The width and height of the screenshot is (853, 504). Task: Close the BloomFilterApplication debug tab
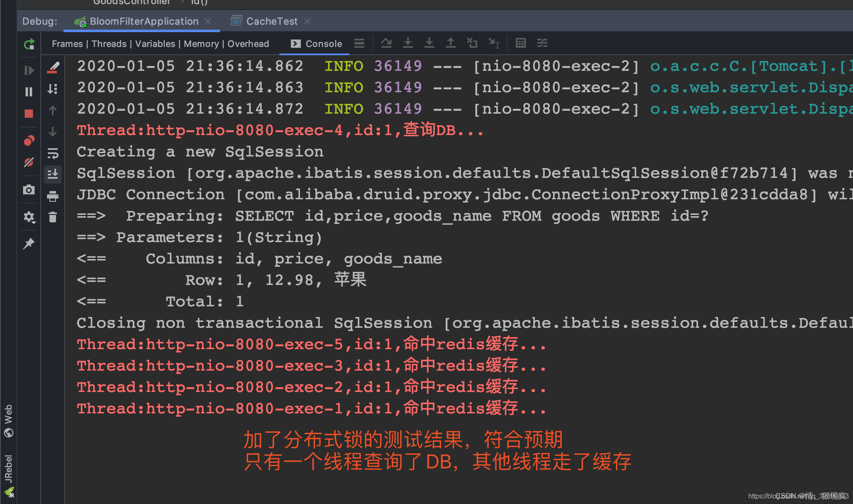pos(208,21)
